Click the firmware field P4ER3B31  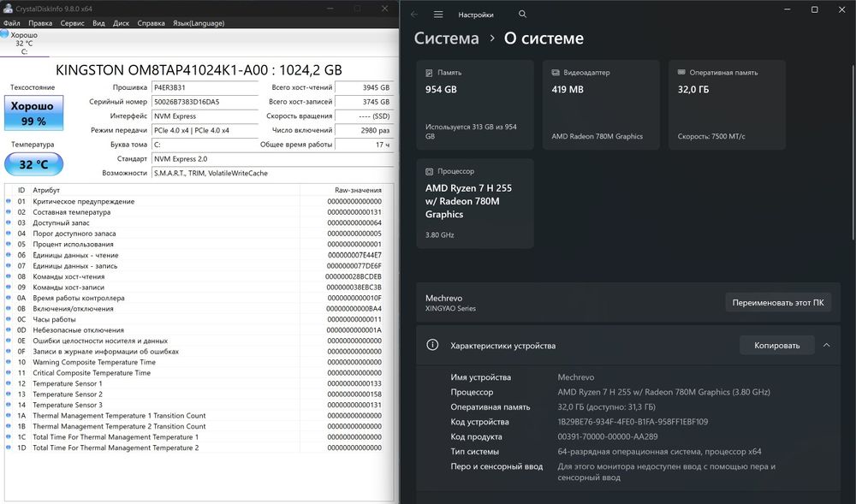pyautogui.click(x=205, y=87)
